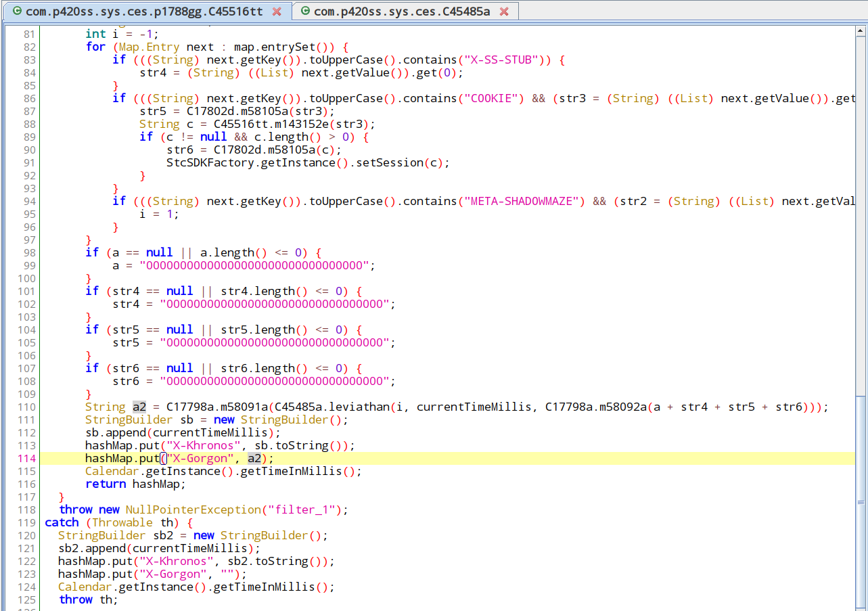This screenshot has height=611, width=868.
Task: Click the "X-Gorgon" string on line 114
Action: pyautogui.click(x=200, y=459)
